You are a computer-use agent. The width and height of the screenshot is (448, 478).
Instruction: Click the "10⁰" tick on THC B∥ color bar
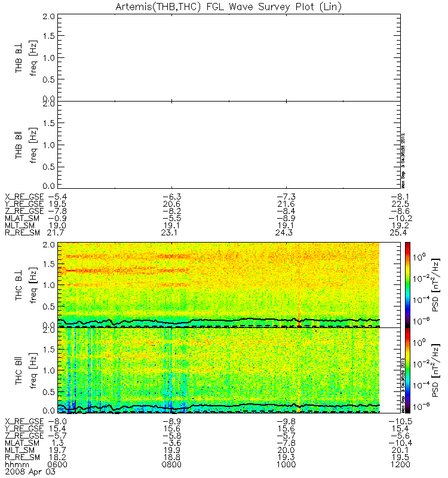click(419, 342)
